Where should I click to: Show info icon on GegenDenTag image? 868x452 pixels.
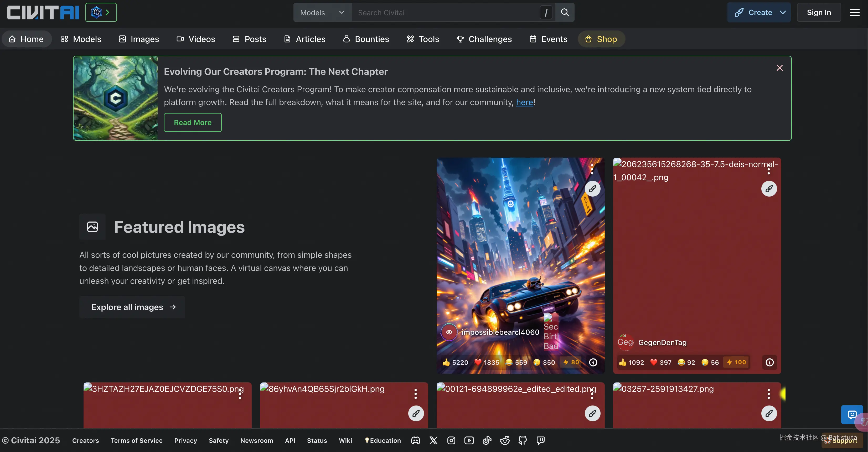tap(769, 362)
